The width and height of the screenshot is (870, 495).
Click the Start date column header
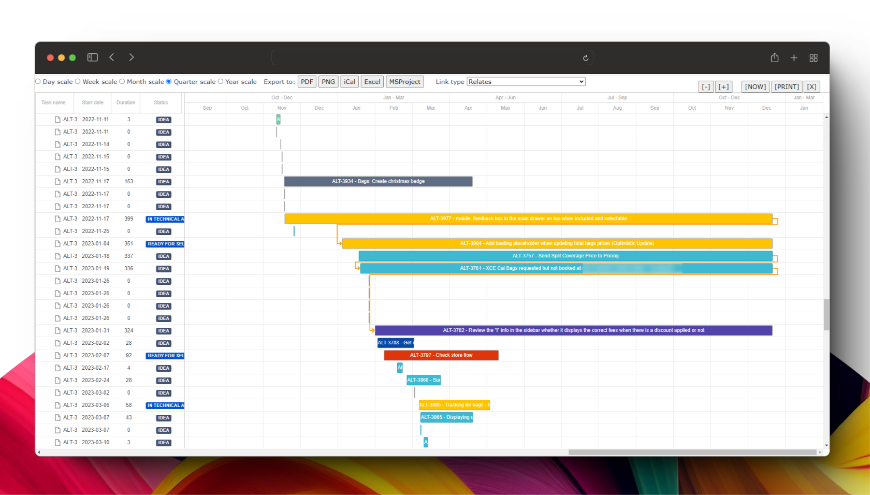[x=93, y=103]
